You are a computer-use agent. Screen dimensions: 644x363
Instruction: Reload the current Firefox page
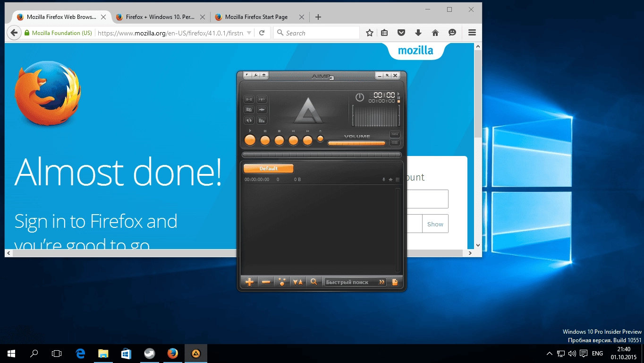(x=262, y=33)
